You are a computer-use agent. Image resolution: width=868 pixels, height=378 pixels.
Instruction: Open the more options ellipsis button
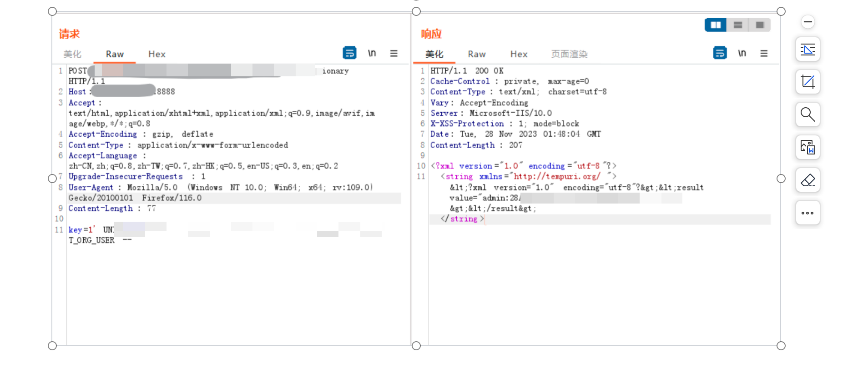click(808, 213)
